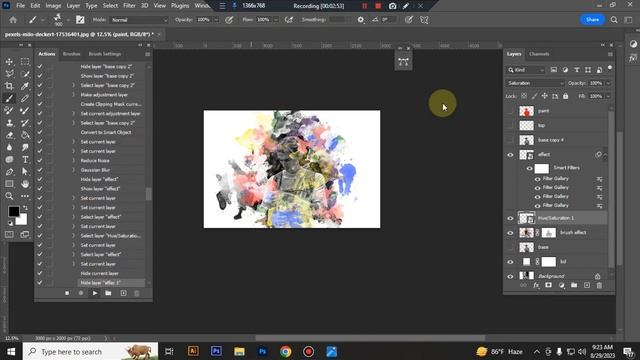Image resolution: width=640 pixels, height=360 pixels.
Task: Select the Eraser tool
Action: (9, 135)
